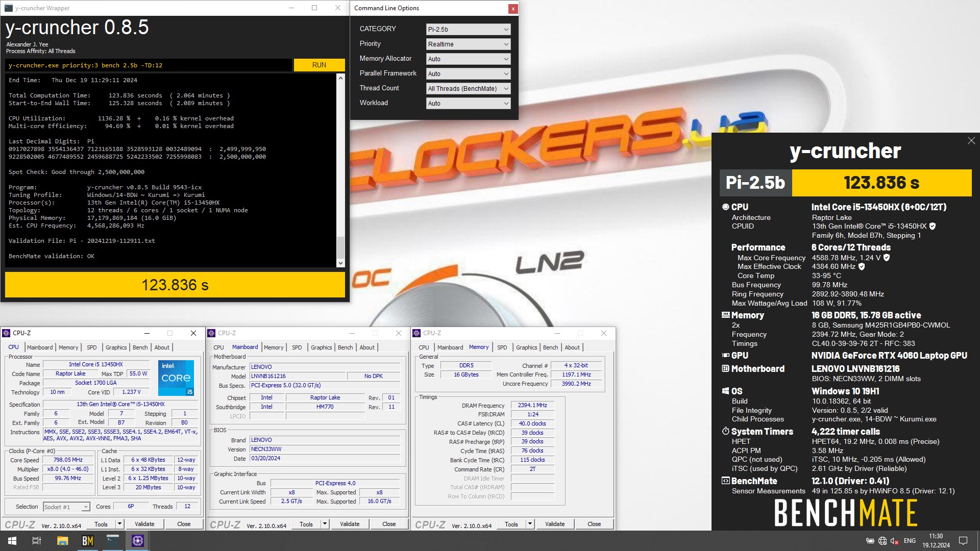Expand Tools dropdown arrow in third CPU-Z
Image resolution: width=980 pixels, height=551 pixels.
click(x=530, y=524)
